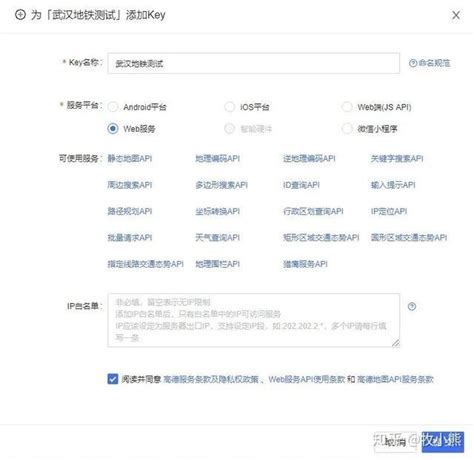This screenshot has width=474, height=460.
Task: Open the Web服务API使用条款 link
Action: pos(306,379)
